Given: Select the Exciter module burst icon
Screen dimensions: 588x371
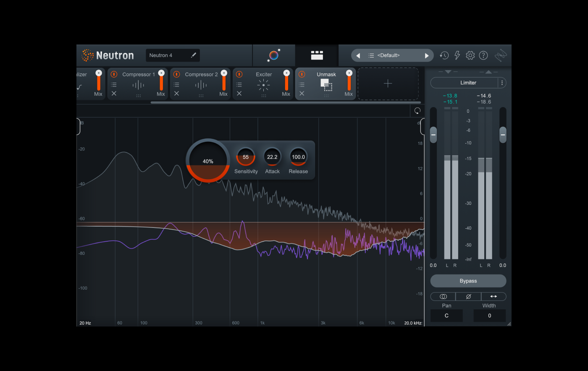Looking at the screenshot, I should tap(263, 85).
